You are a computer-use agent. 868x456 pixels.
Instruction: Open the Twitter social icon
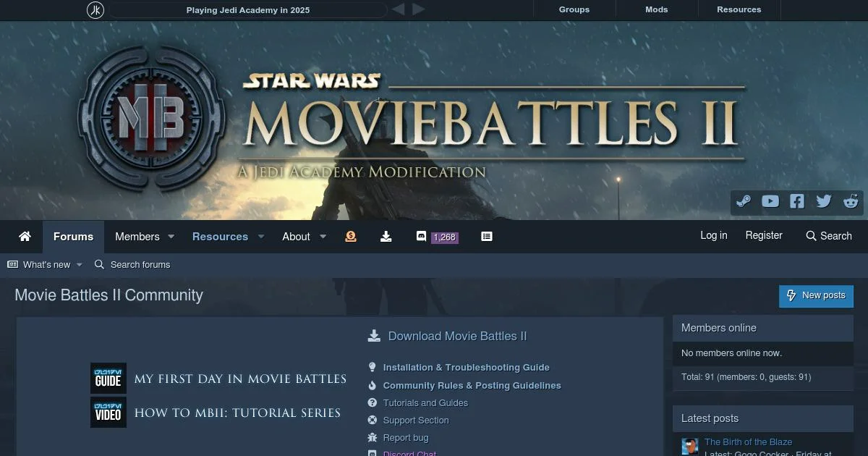pyautogui.click(x=824, y=201)
